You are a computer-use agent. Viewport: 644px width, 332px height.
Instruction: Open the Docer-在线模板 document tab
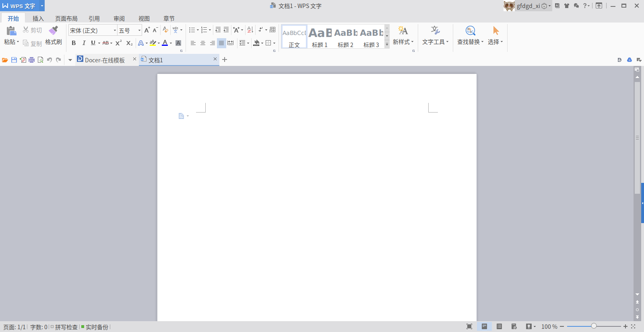pos(105,60)
